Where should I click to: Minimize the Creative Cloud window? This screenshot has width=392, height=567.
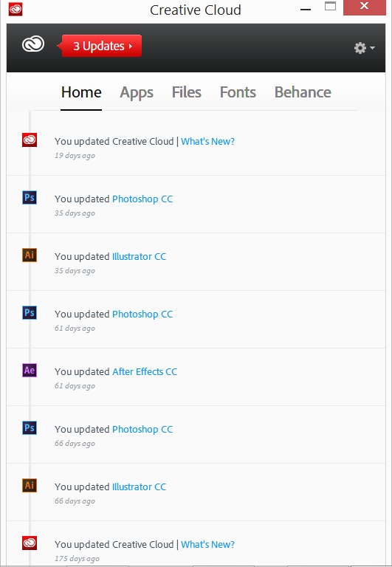click(x=306, y=10)
